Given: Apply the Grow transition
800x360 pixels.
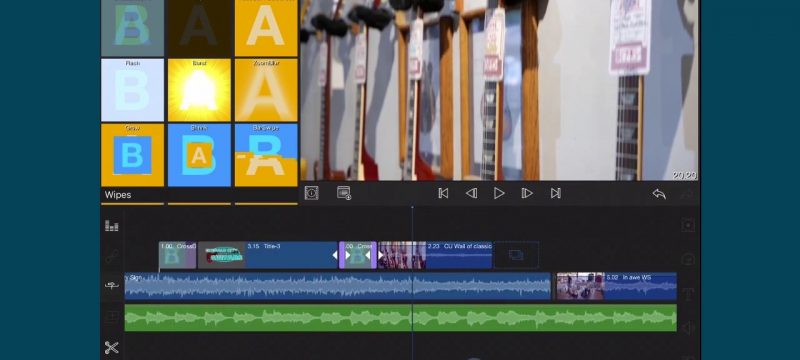Looking at the screenshot, I should pos(133,155).
